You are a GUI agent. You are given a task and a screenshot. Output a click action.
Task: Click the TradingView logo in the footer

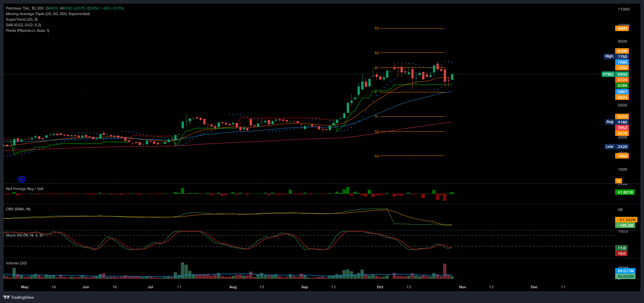click(x=19, y=297)
